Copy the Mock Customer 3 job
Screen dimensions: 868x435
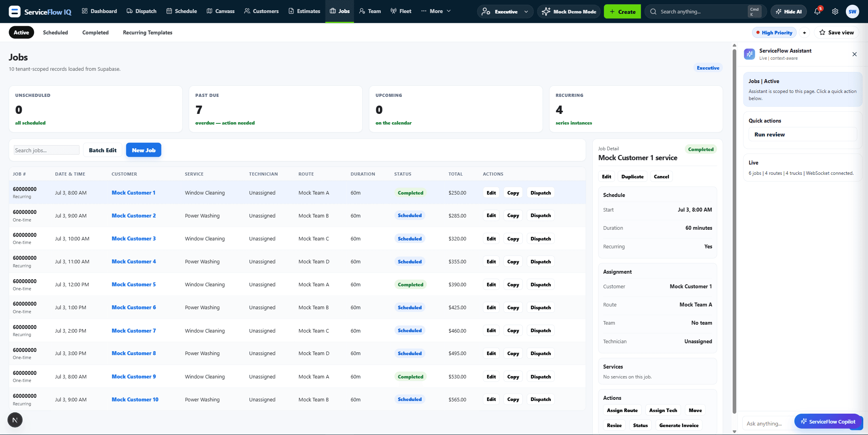tap(513, 239)
